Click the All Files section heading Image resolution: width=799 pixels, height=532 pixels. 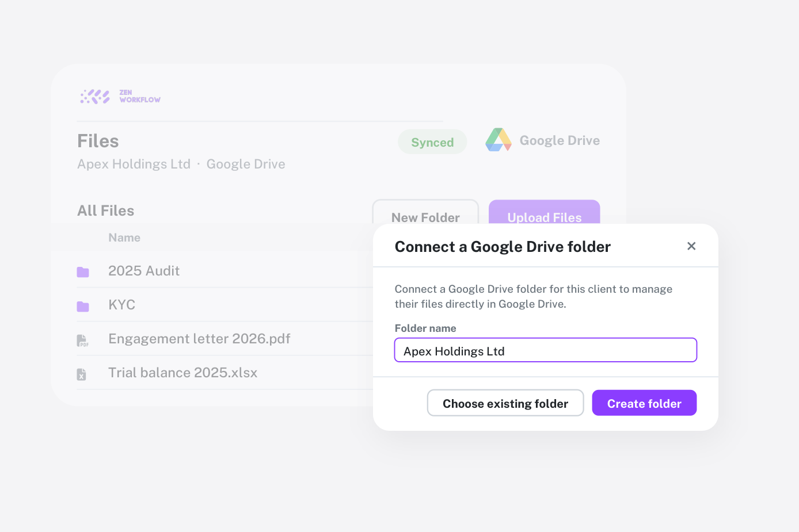click(106, 210)
